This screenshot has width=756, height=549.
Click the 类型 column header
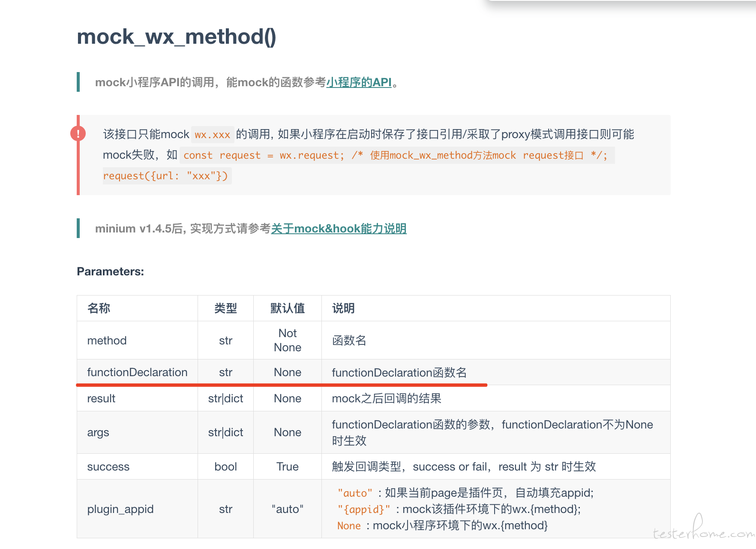[x=225, y=308]
